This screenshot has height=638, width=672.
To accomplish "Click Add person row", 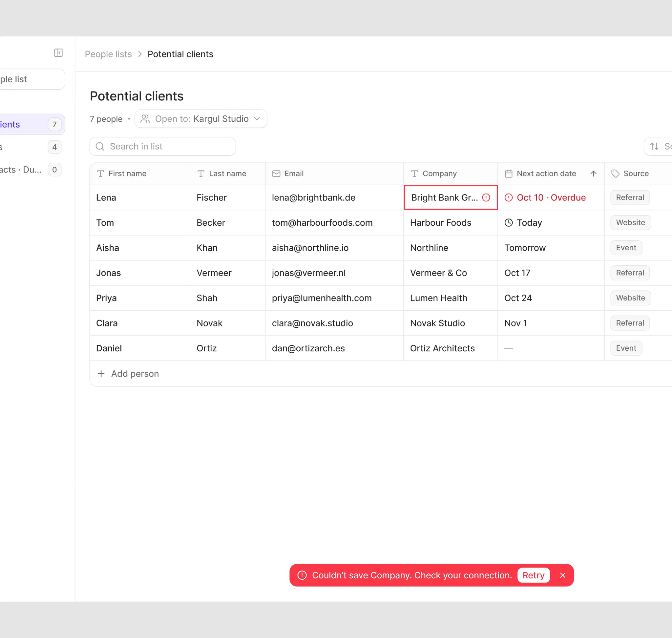I will [x=381, y=373].
